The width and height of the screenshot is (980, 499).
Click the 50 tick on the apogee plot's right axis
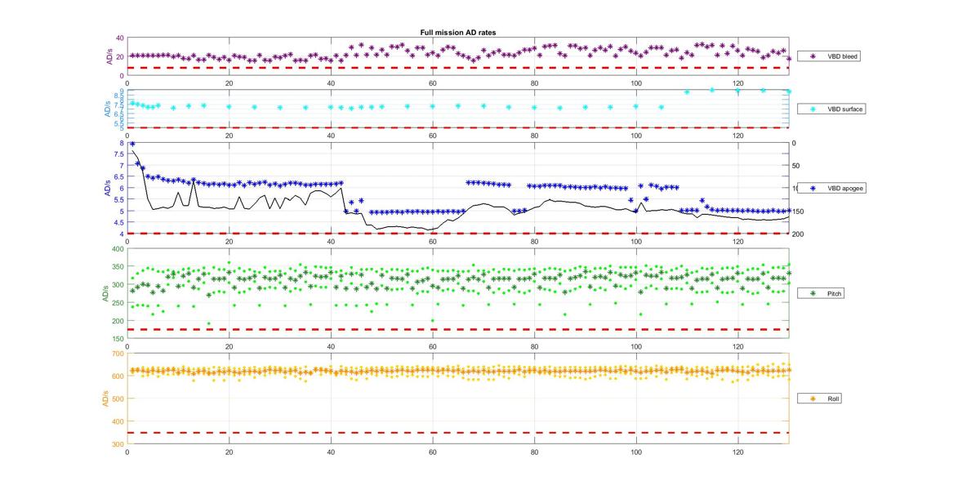pos(795,166)
